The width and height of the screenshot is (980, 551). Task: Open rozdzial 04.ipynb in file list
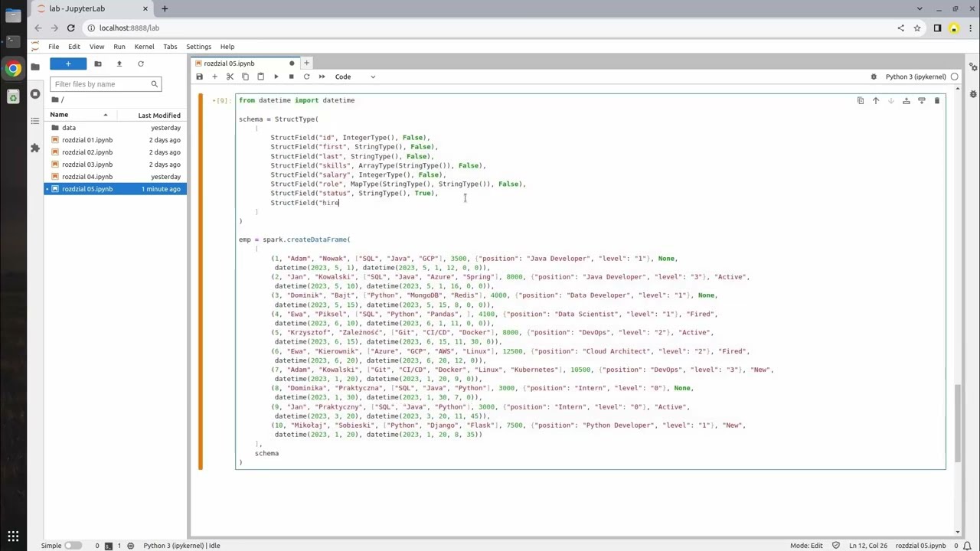tap(116, 177)
